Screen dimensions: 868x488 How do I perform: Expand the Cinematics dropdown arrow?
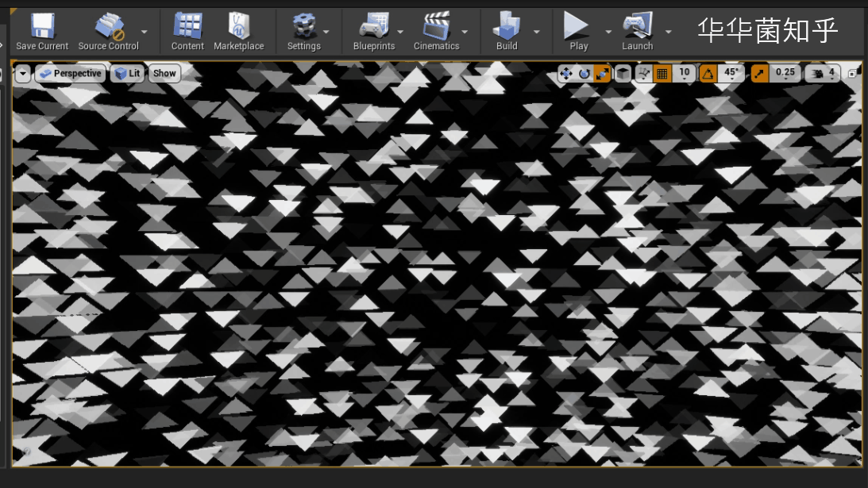[465, 32]
